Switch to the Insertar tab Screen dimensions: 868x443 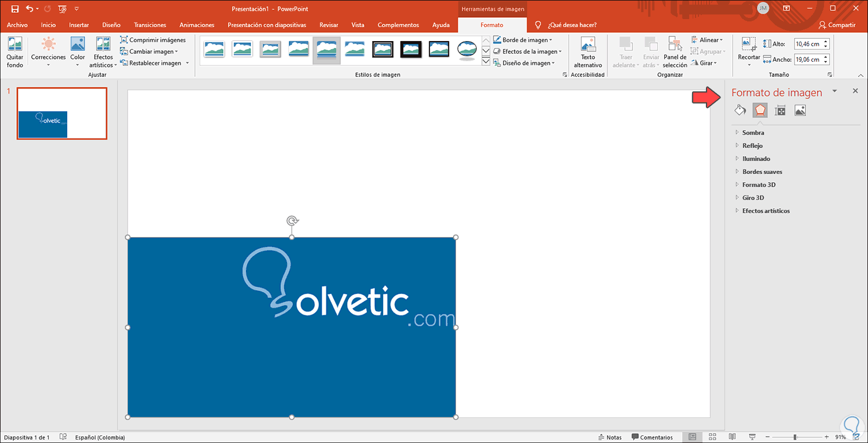point(79,25)
